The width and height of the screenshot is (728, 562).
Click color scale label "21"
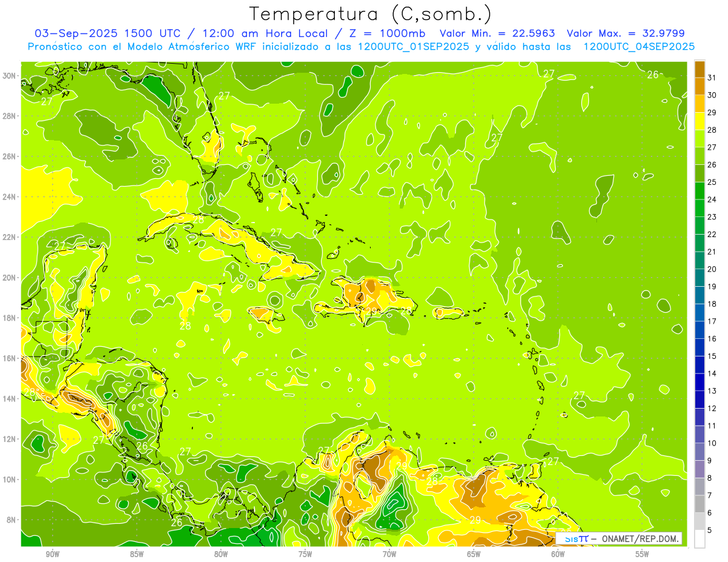tap(712, 252)
